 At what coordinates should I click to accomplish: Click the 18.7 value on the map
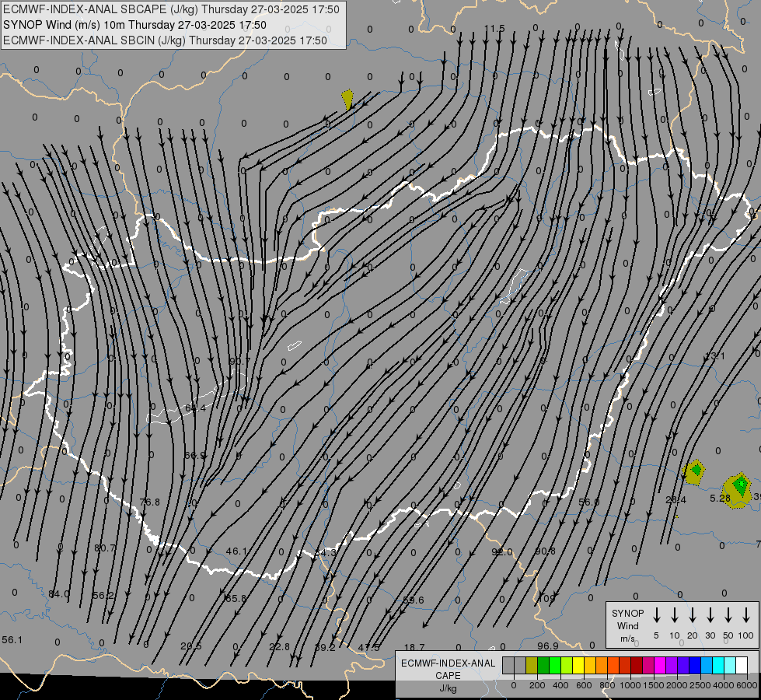414,647
